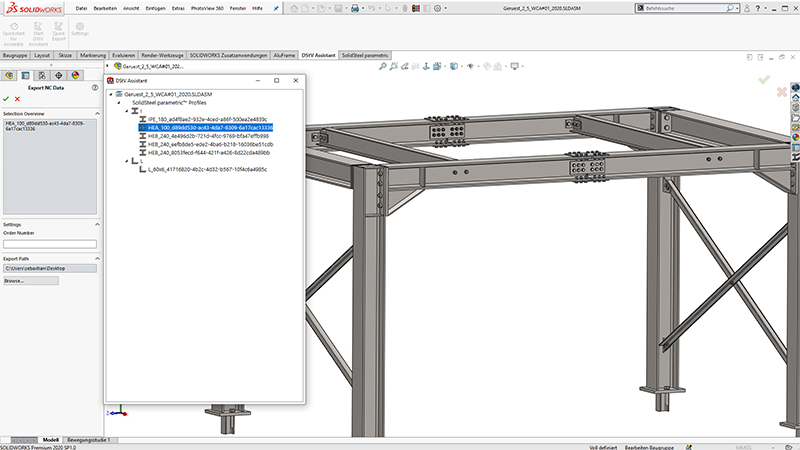Viewport: 800px width, 450px height.
Task: Click the print icon in the top toolbar
Action: point(355,8)
